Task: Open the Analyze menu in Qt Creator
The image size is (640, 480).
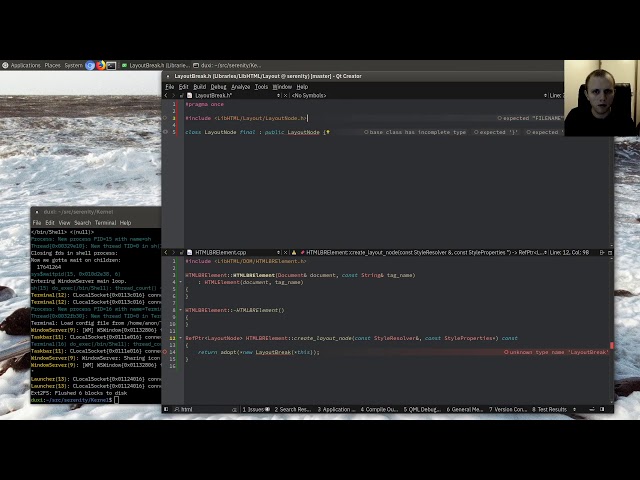Action: [x=240, y=87]
